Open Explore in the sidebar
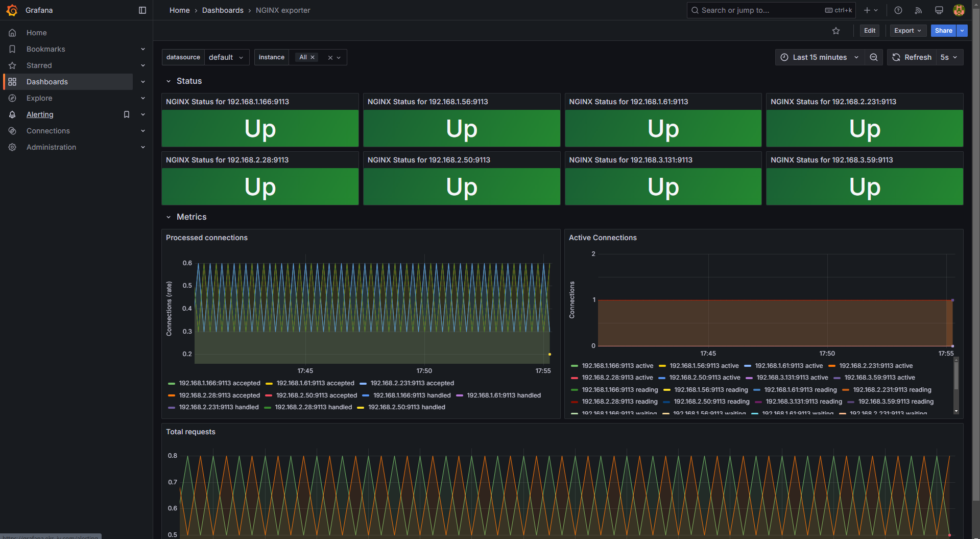 [39, 98]
